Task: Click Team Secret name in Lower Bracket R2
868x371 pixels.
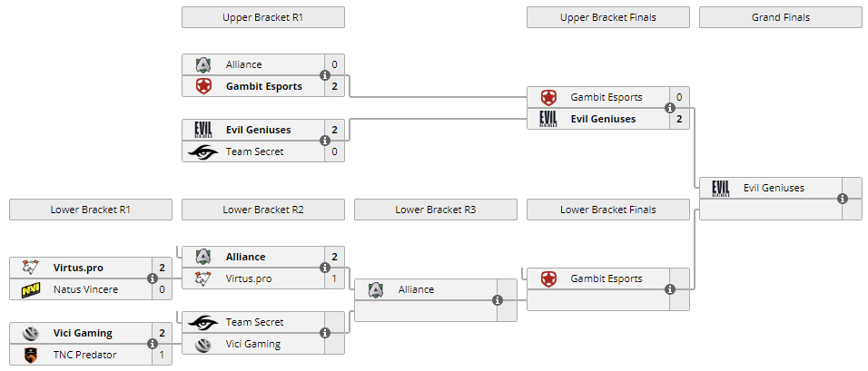Action: [254, 322]
